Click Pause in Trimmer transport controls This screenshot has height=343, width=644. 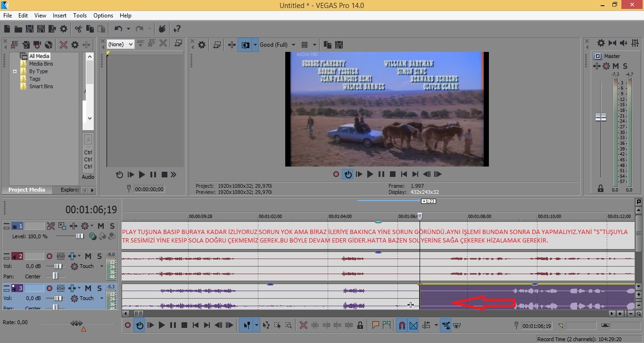(x=153, y=175)
